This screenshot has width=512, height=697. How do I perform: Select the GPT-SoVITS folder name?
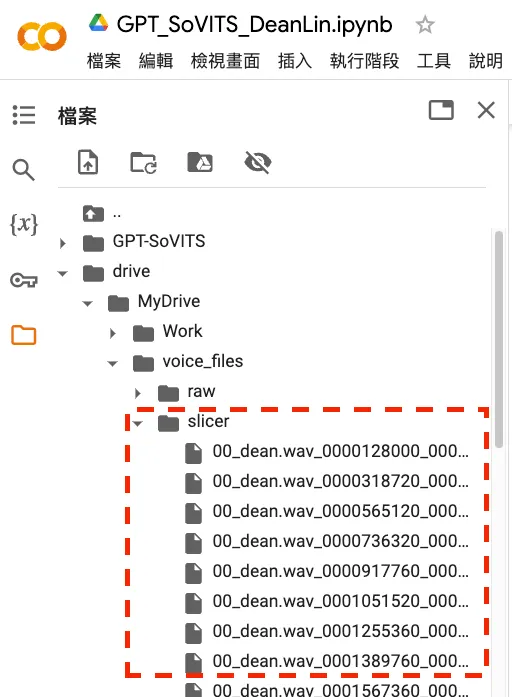coord(159,241)
